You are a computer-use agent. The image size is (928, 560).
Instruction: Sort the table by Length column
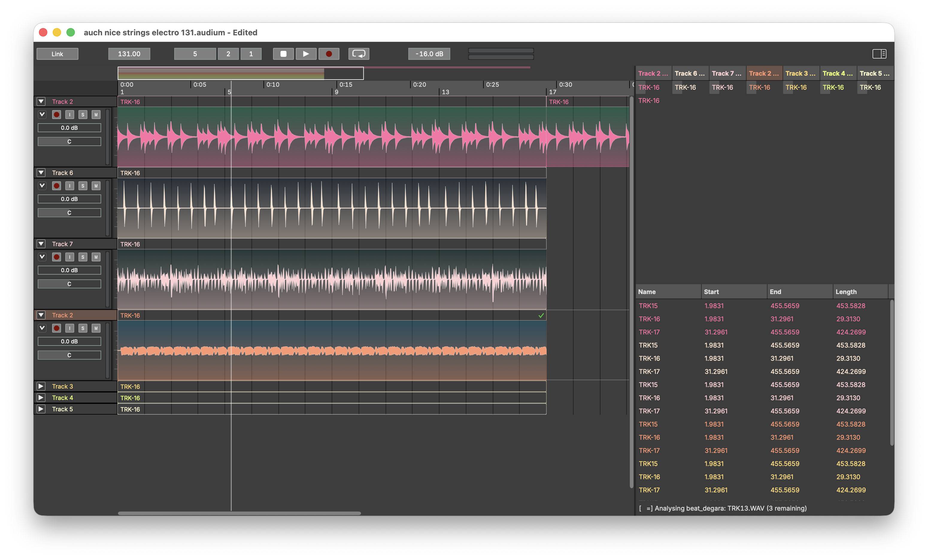coord(860,292)
